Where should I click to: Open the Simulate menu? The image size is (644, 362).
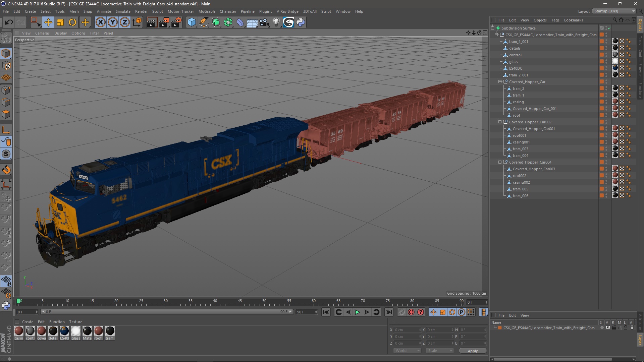pyautogui.click(x=123, y=11)
